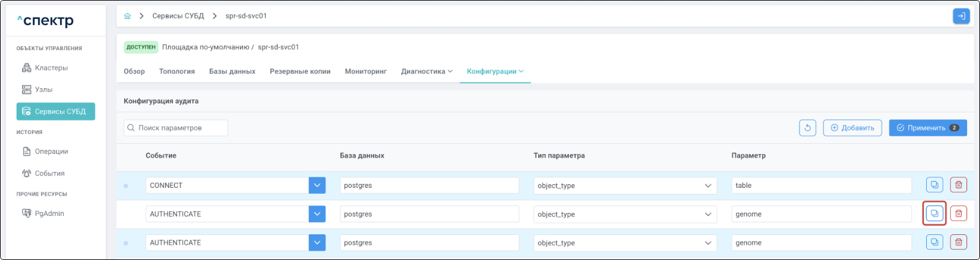
Task: Delete the CONNECT audit row
Action: coord(959,185)
